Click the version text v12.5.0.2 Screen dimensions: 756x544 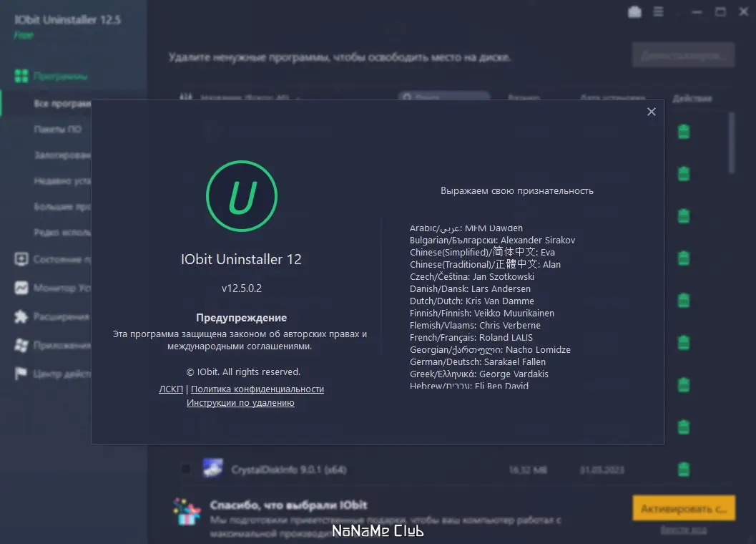[242, 288]
